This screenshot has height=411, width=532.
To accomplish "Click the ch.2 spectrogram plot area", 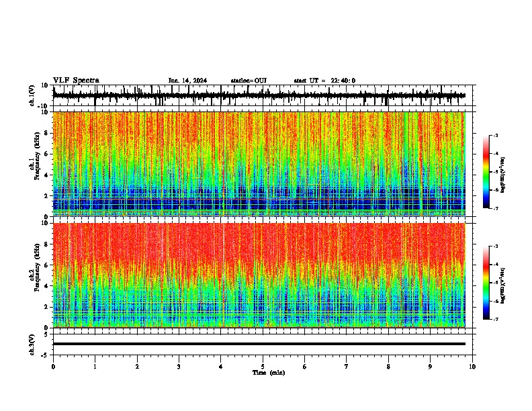I will point(259,275).
